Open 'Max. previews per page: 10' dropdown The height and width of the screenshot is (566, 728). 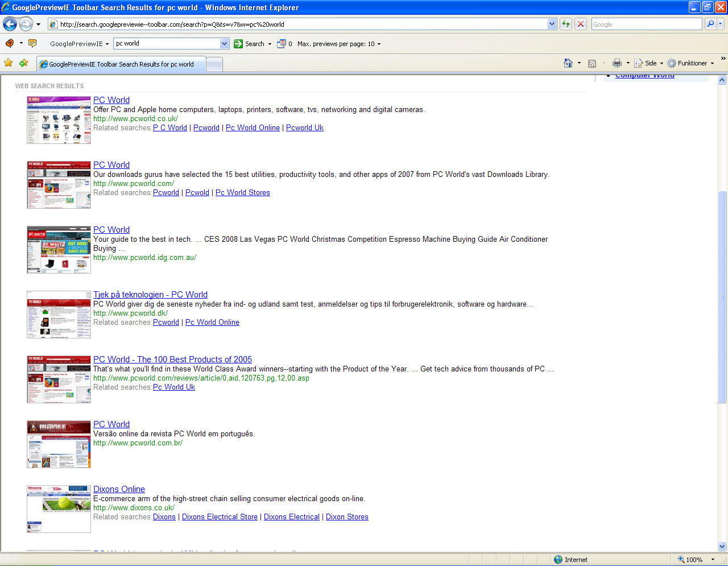click(339, 44)
